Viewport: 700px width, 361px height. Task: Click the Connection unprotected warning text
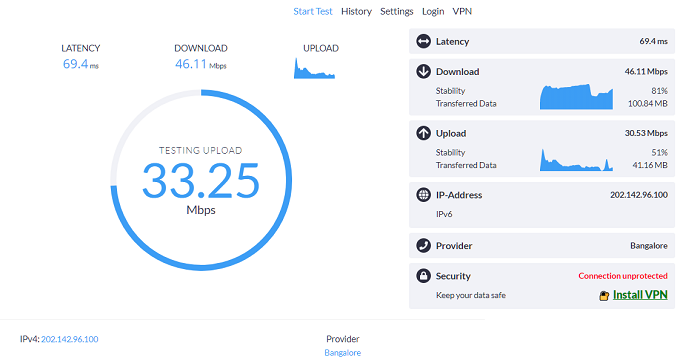point(623,276)
